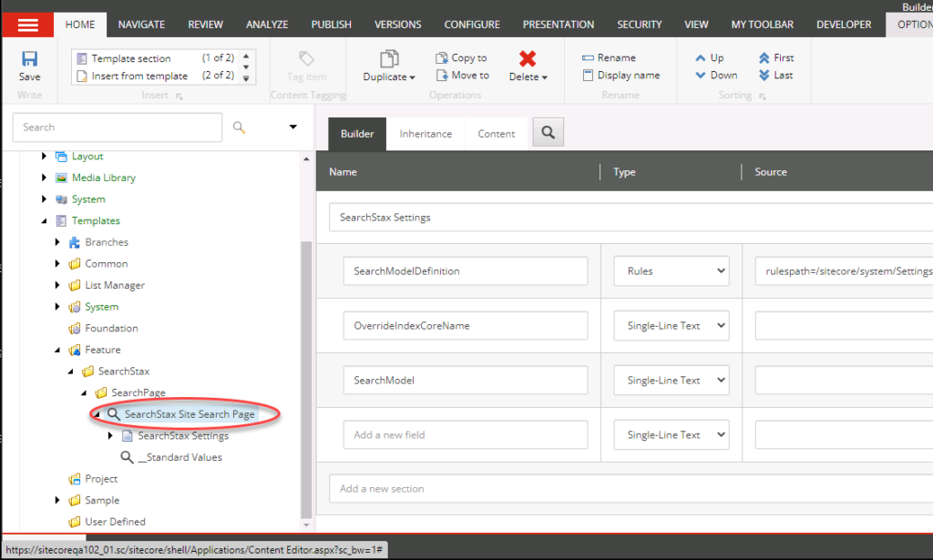Click the Move to icon
This screenshot has height=560, width=933.
(442, 75)
